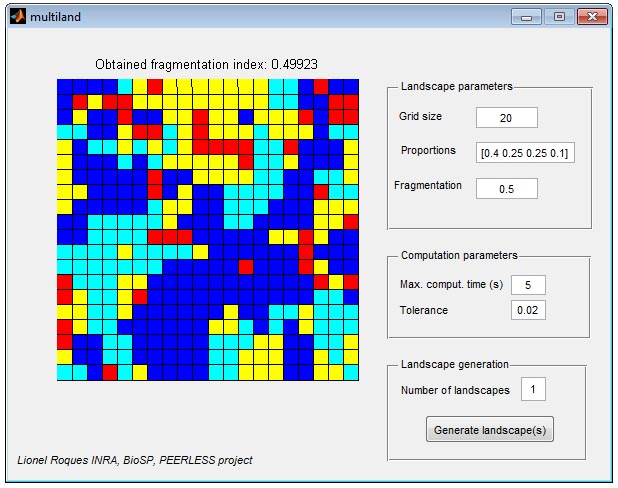
Task: Click the Grid size input field
Action: point(506,117)
